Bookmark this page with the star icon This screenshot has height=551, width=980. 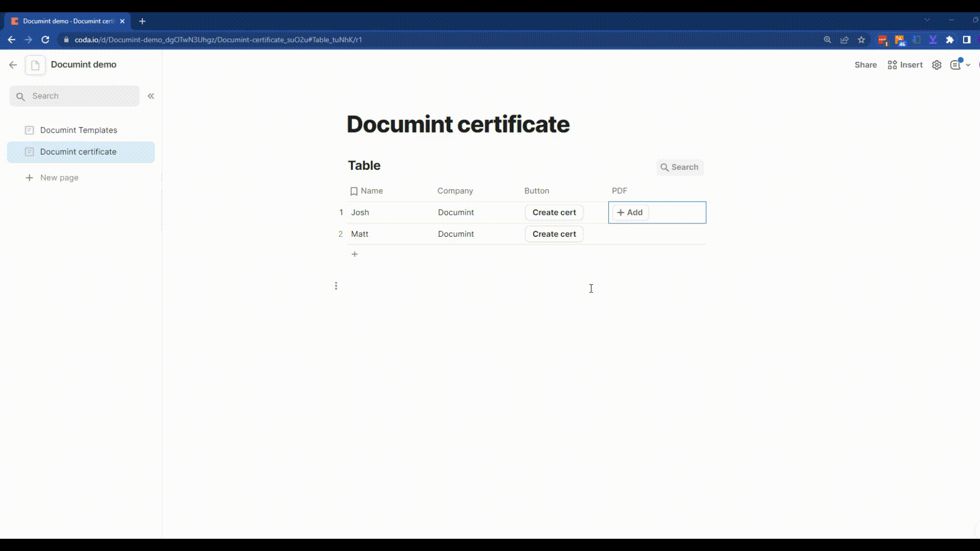862,40
